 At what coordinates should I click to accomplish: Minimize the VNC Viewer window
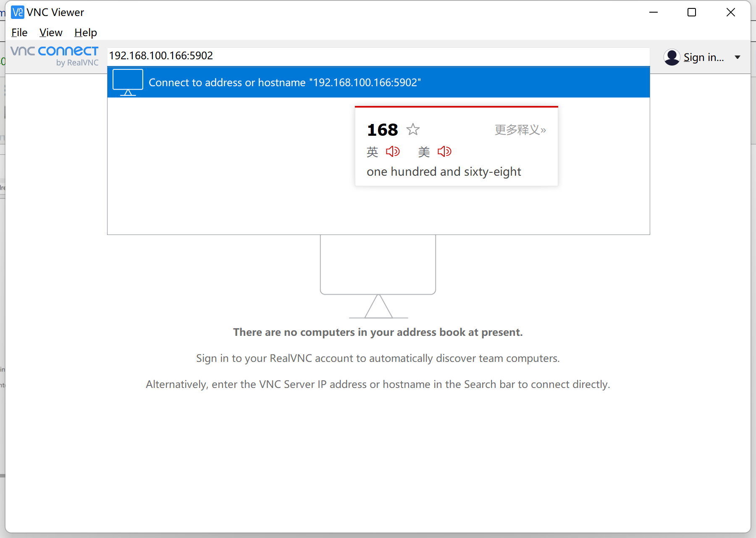coord(654,13)
